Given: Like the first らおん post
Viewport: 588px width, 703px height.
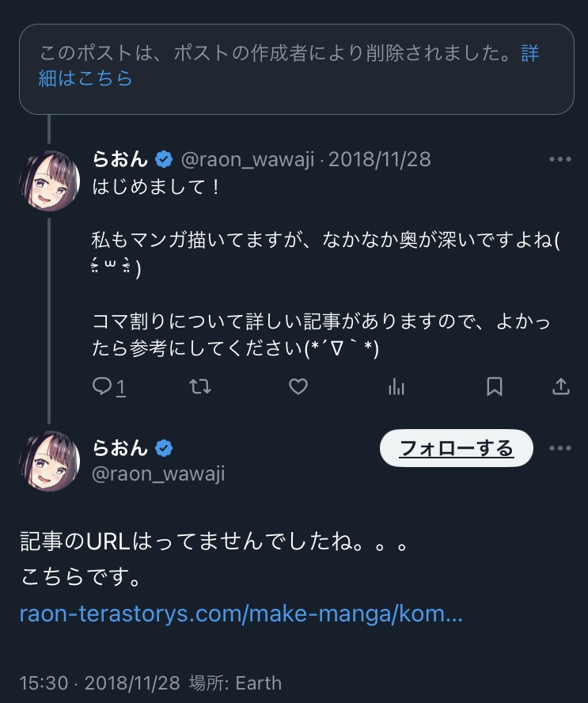Looking at the screenshot, I should coord(298,386).
